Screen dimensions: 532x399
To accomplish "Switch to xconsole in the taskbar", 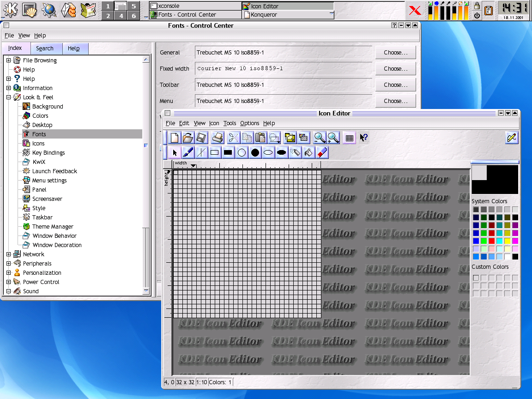I will point(195,6).
